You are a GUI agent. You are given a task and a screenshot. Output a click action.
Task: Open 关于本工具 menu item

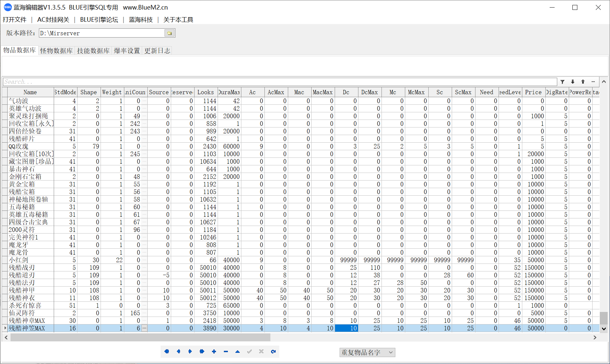pos(178,19)
